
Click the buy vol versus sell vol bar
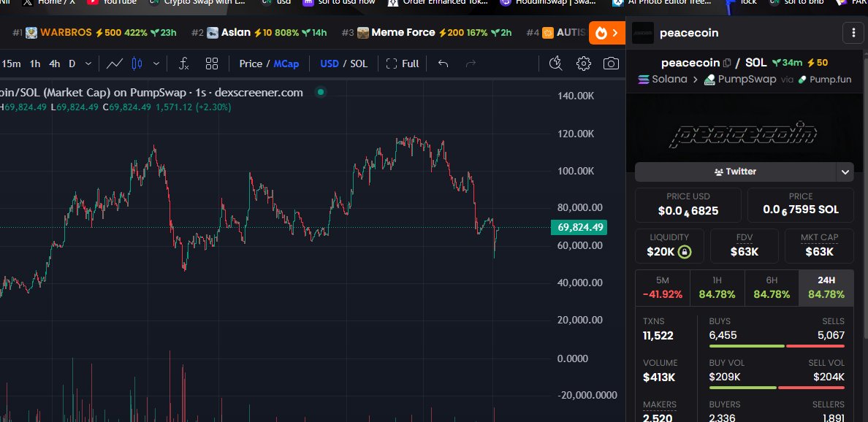(777, 388)
